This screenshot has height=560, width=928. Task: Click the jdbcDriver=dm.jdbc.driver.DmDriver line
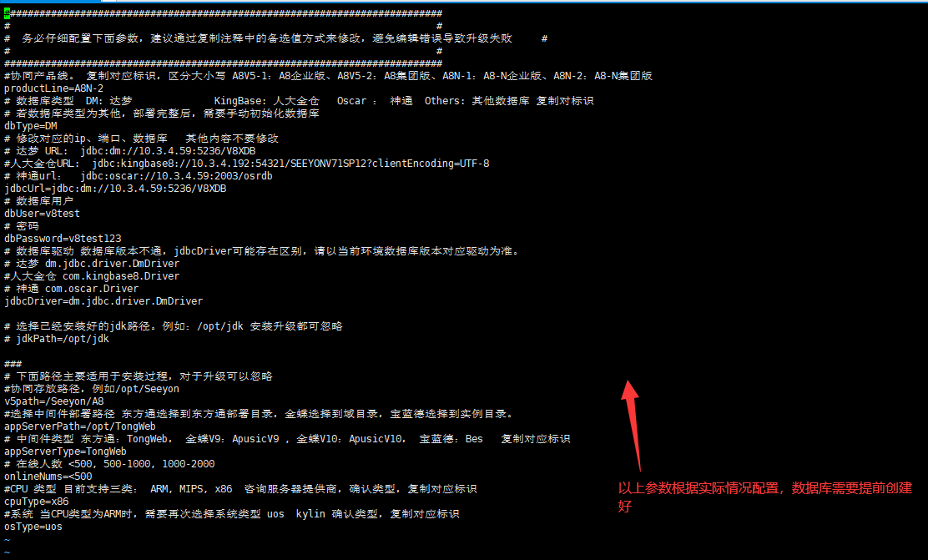tap(103, 301)
